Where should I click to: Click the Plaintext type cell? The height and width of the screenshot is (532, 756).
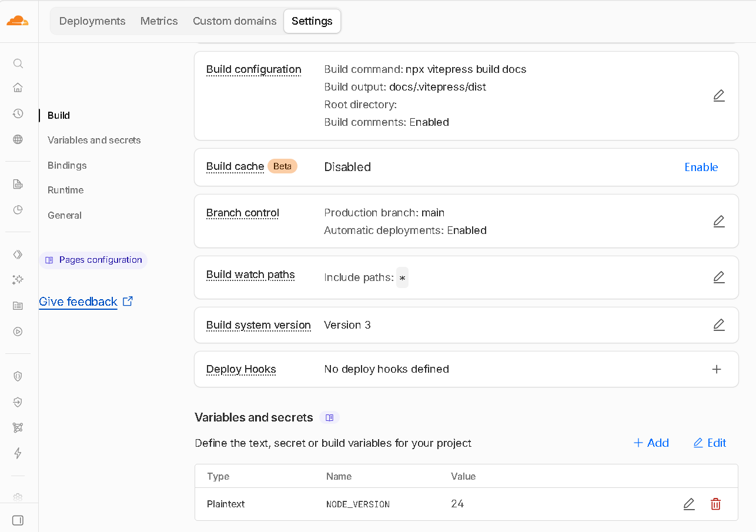(x=226, y=504)
